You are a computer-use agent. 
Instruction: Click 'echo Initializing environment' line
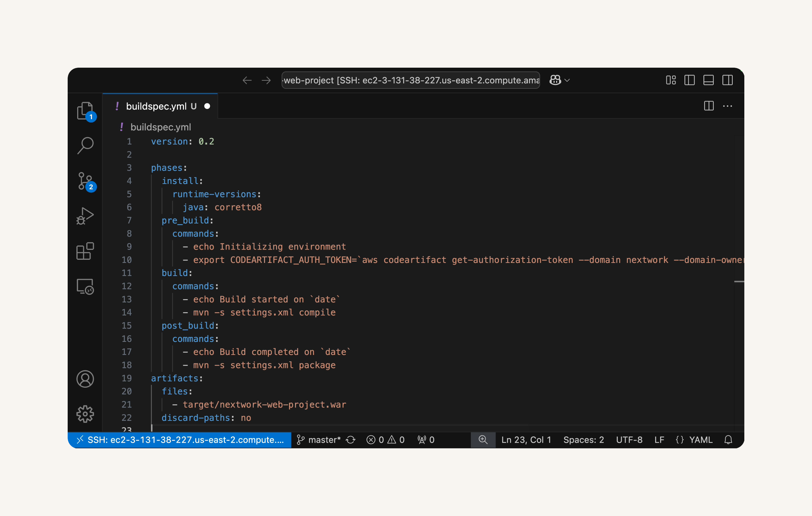coord(270,247)
